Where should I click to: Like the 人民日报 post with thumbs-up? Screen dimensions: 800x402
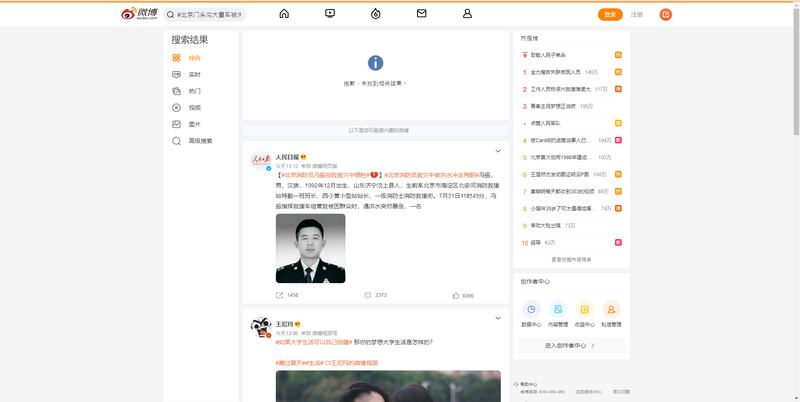click(457, 296)
